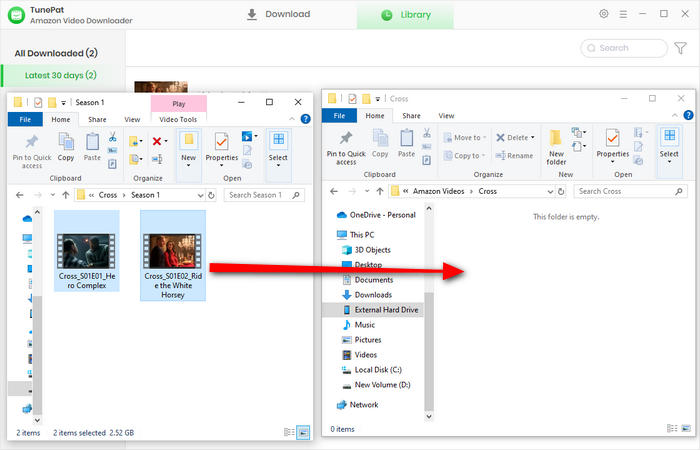Open Share tab in Season 1 window
This screenshot has height=450, width=700.
click(x=97, y=119)
